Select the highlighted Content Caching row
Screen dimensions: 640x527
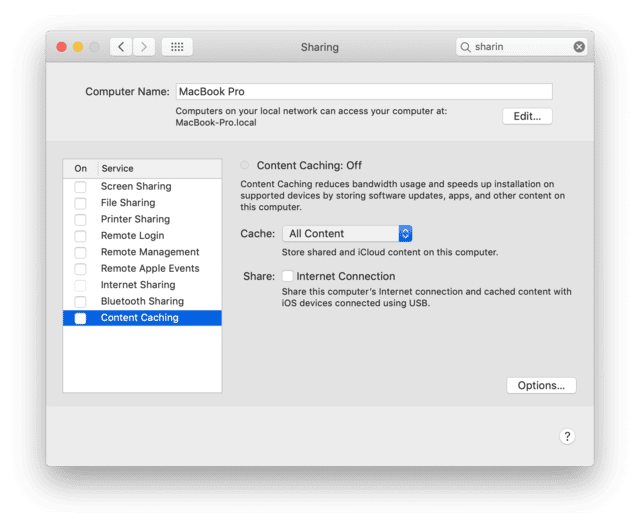click(x=142, y=318)
